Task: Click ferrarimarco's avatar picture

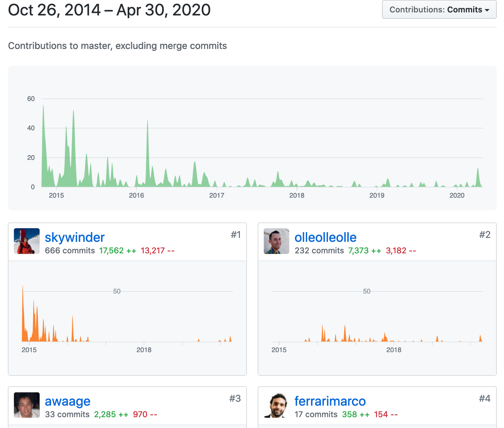Action: (x=276, y=405)
